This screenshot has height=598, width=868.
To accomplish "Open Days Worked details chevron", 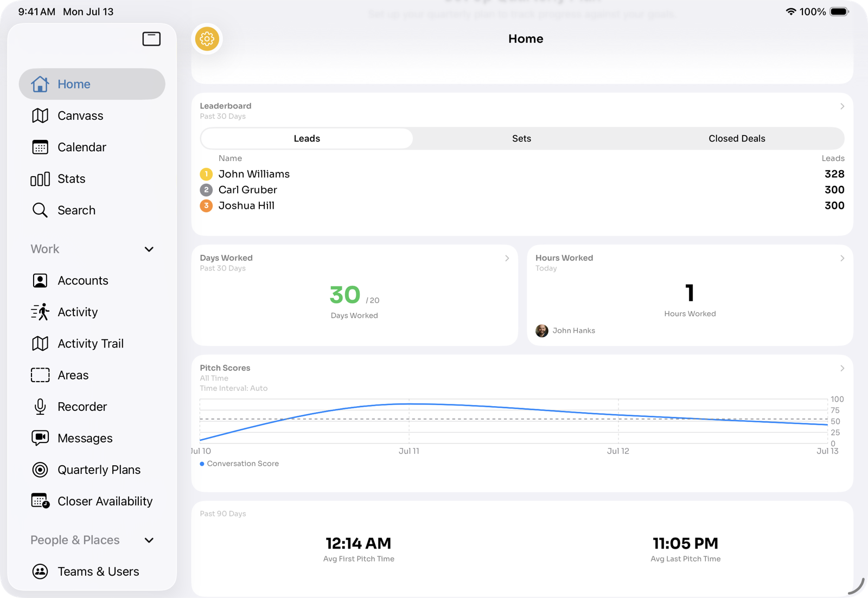I will [507, 258].
